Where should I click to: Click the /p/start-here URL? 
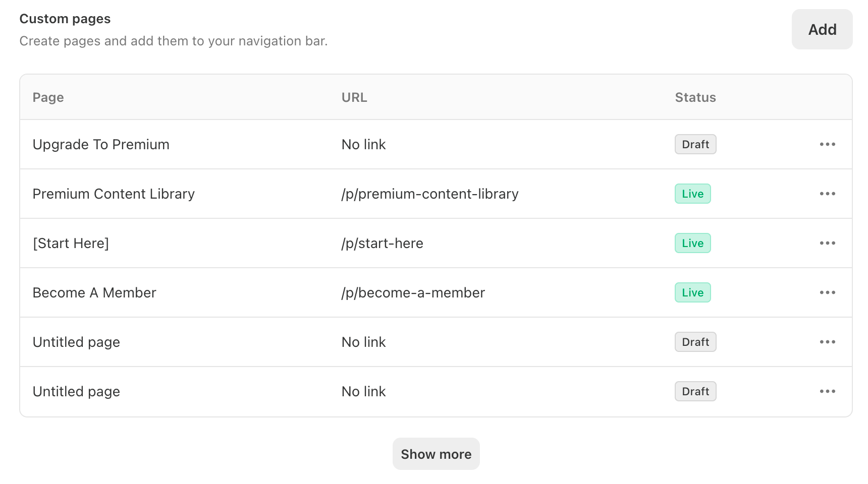point(382,244)
